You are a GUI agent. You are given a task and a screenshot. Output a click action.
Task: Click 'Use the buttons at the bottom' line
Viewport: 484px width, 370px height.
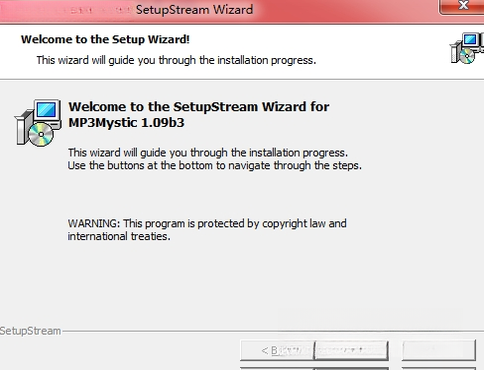pos(215,166)
